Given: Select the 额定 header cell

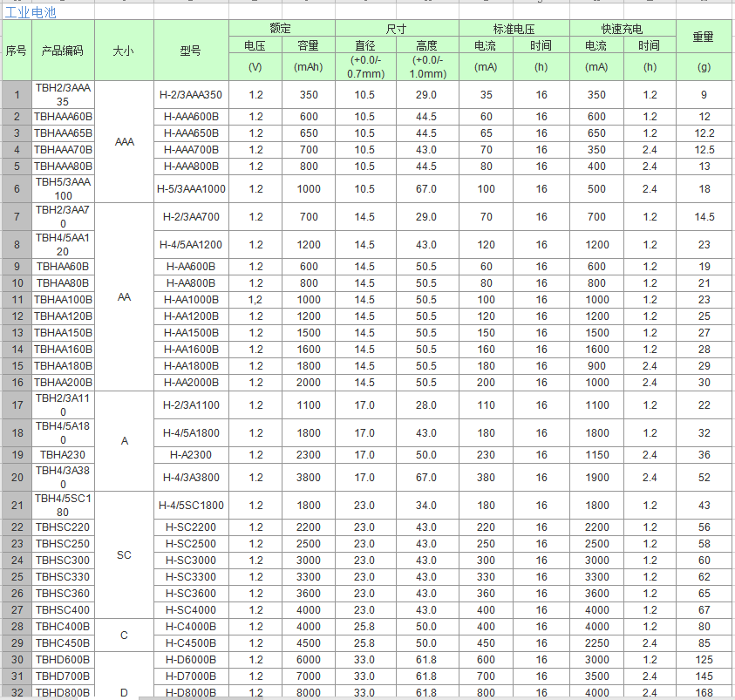Looking at the screenshot, I should point(282,28).
